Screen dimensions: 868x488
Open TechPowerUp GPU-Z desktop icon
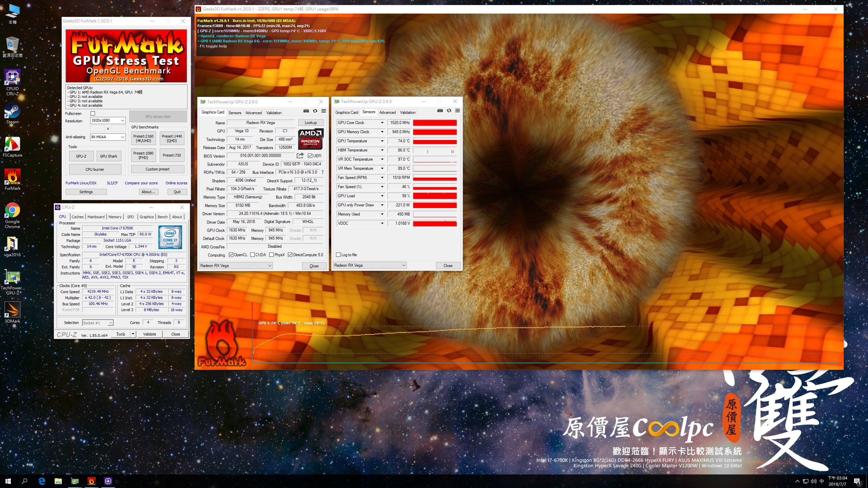click(x=13, y=282)
